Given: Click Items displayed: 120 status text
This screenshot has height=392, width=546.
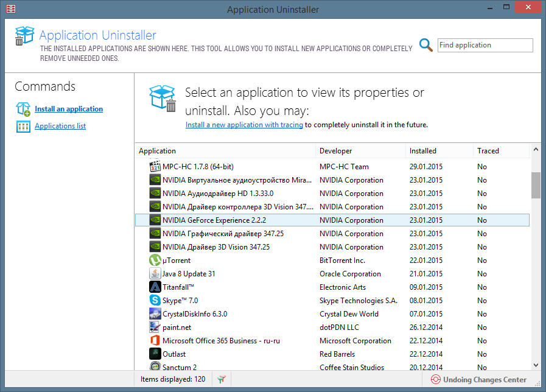Looking at the screenshot, I should pyautogui.click(x=173, y=379).
